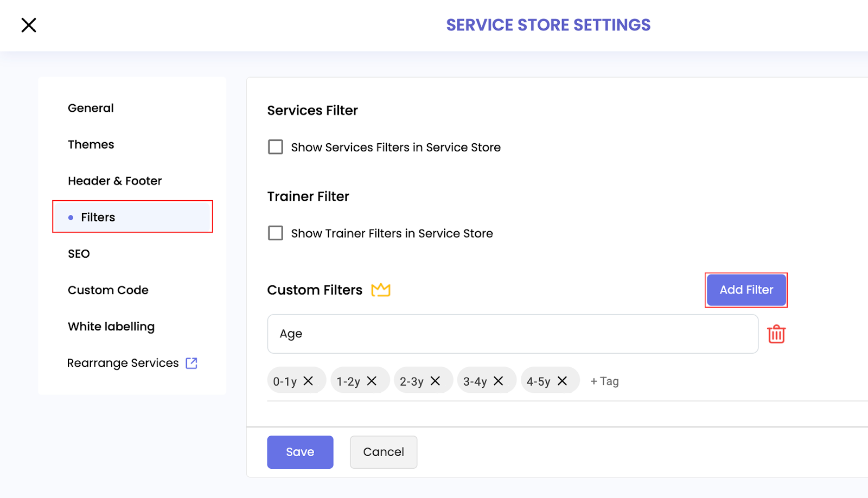Close the Service Store Settings dialog
Image resolution: width=868 pixels, height=498 pixels.
29,25
